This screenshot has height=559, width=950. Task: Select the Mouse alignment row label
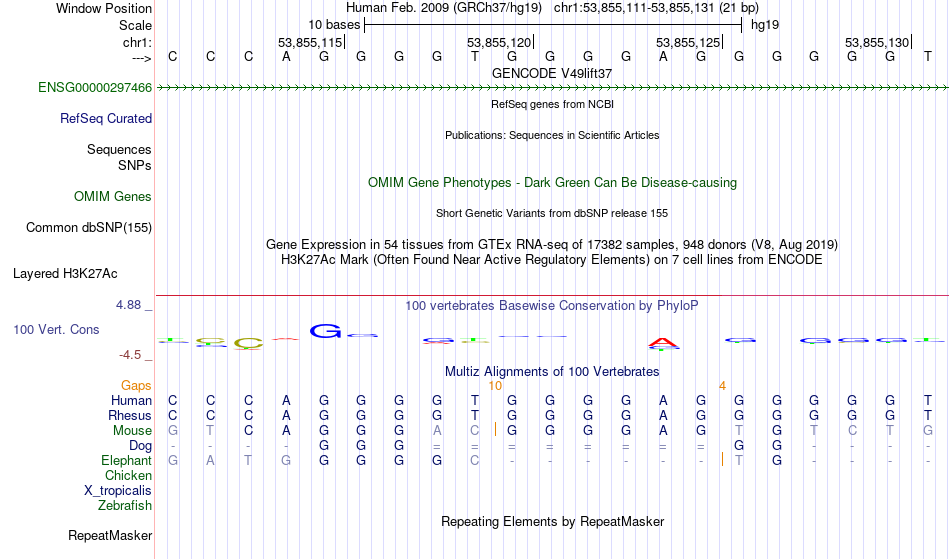133,431
